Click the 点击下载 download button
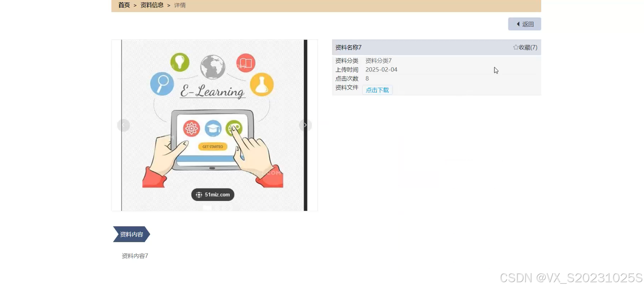 [x=377, y=90]
